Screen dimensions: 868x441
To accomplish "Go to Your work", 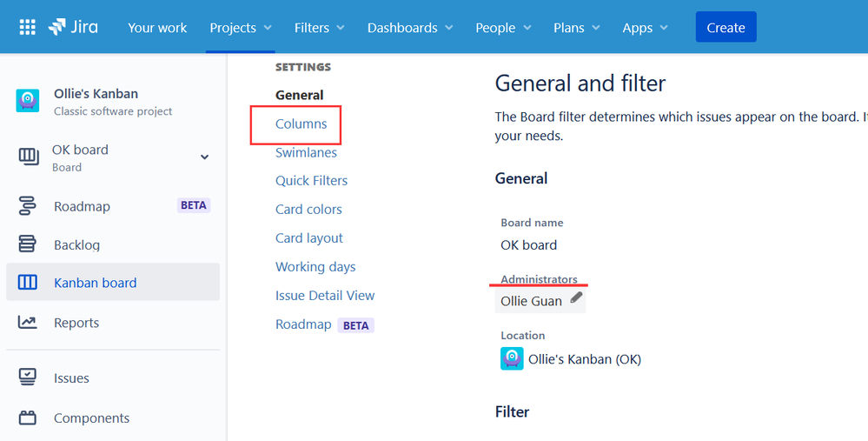I will (x=157, y=28).
